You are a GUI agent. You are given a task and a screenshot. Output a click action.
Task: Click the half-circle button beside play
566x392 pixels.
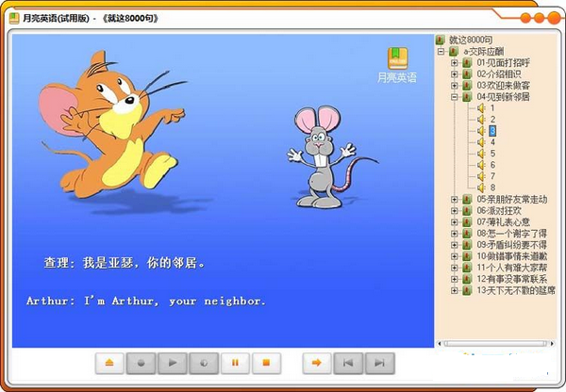(204, 362)
